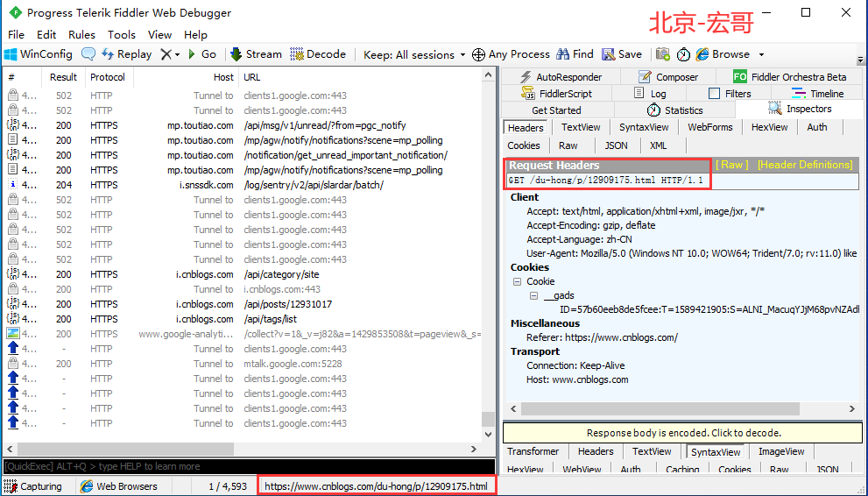
Task: Open the Help menu
Action: pyautogui.click(x=195, y=34)
